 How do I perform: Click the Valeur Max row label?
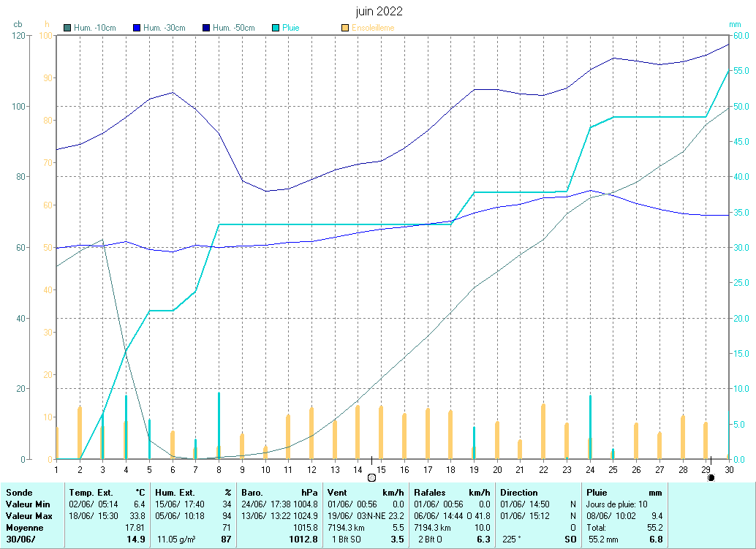click(x=29, y=516)
